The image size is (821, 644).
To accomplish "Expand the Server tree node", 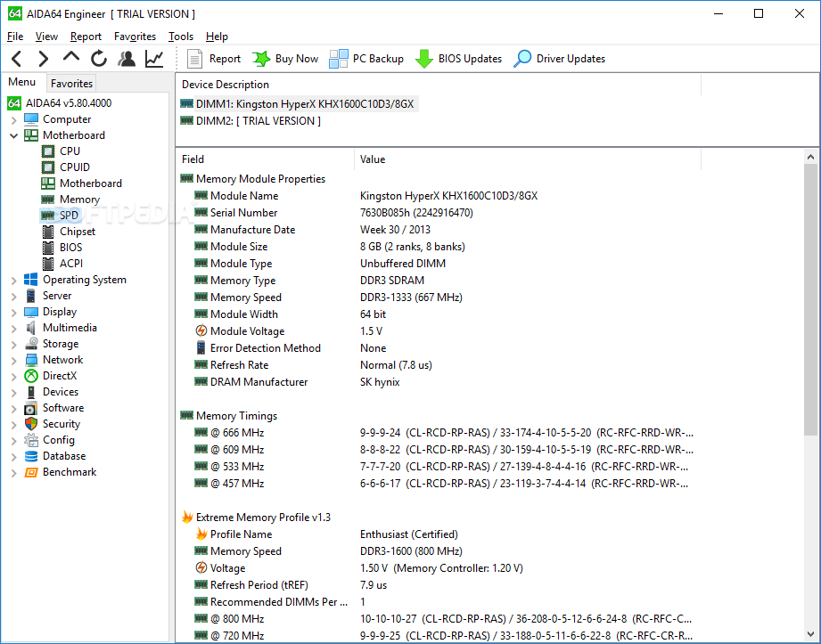I will coord(13,297).
